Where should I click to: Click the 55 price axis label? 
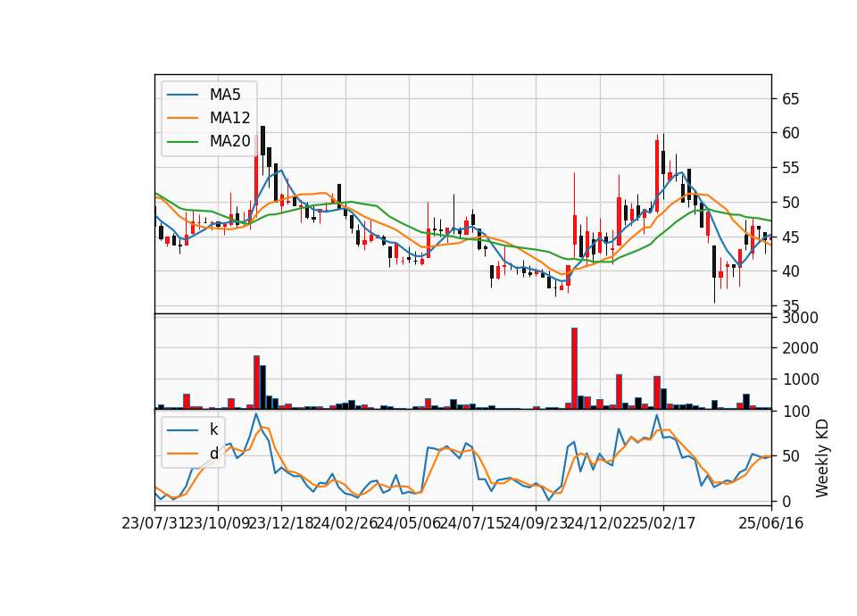[x=790, y=168]
